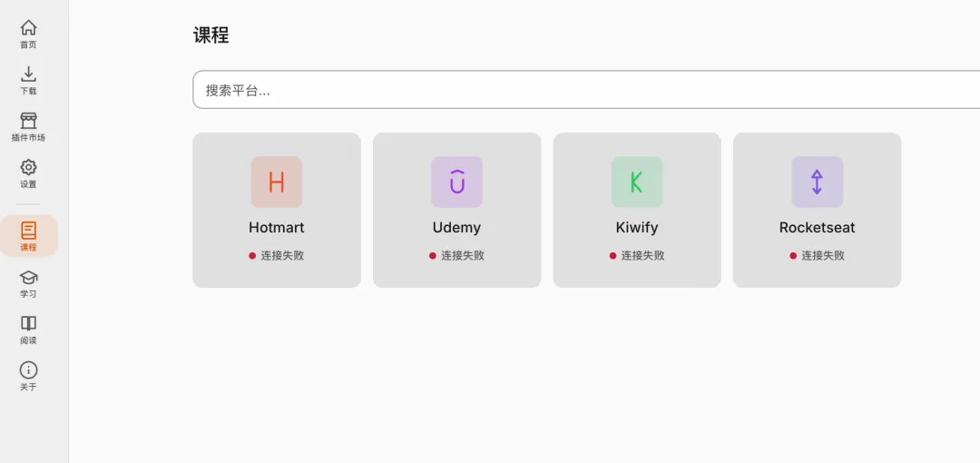Click Rocketseat's 连接失败 status text
The image size is (980, 463).
pos(823,255)
